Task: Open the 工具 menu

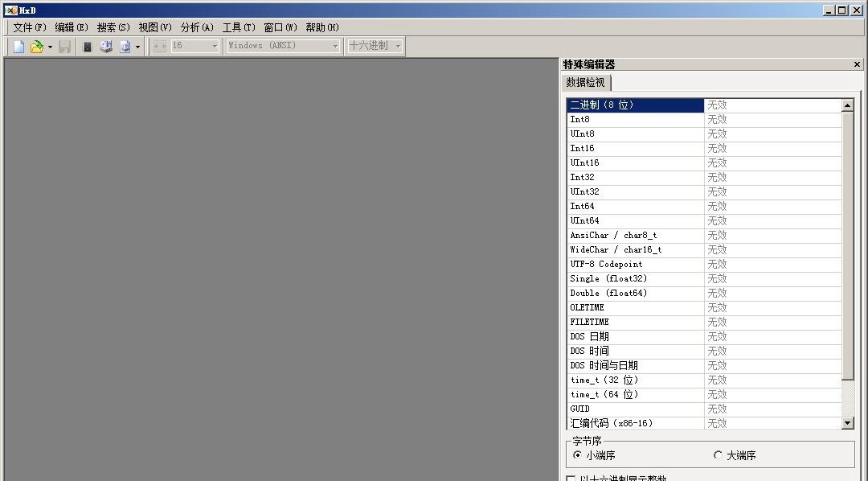Action: [238, 27]
